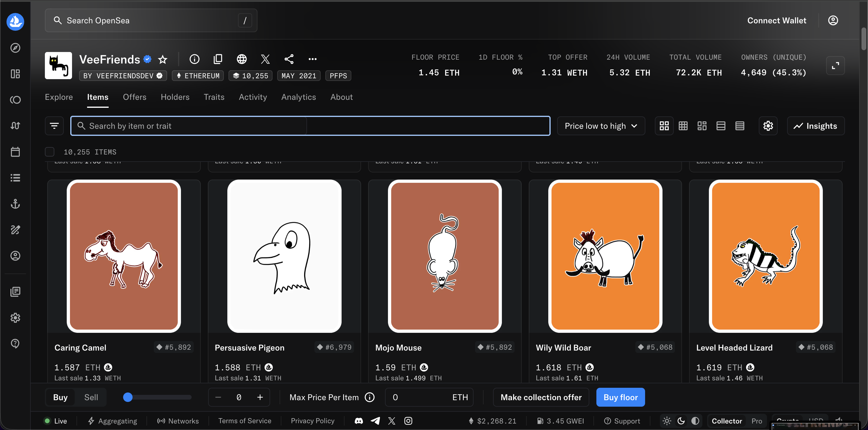
Task: Open the swap arrows icon in sidebar
Action: click(x=15, y=126)
